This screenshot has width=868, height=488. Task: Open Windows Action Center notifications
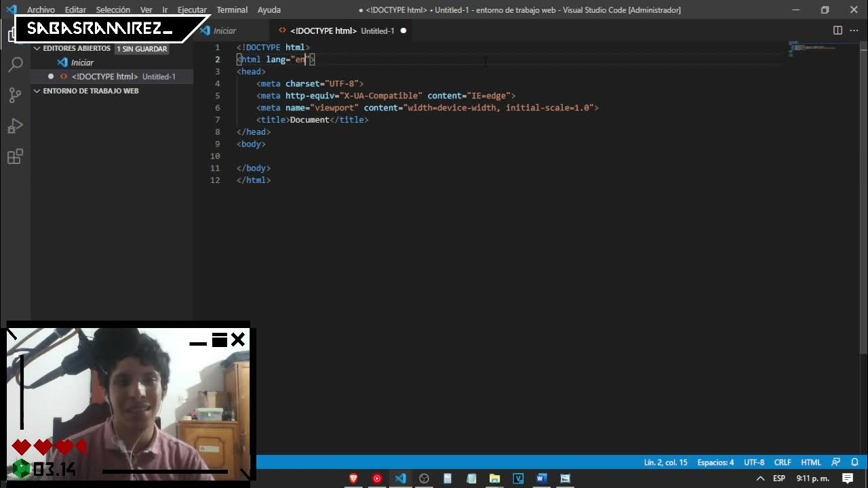pos(848,479)
